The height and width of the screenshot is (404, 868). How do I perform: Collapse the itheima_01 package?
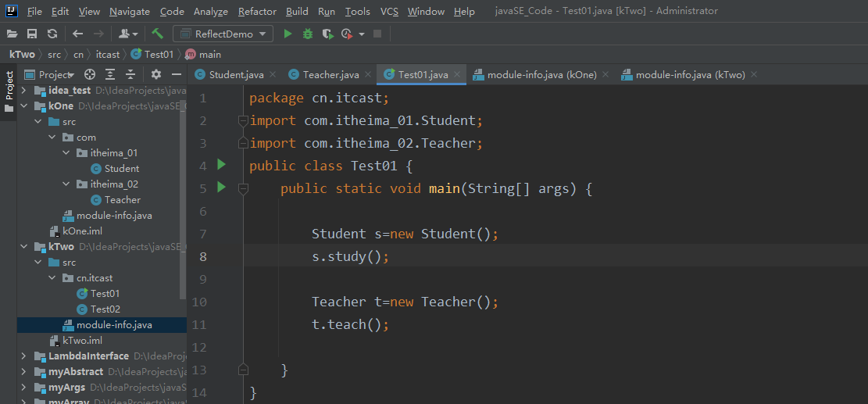(x=66, y=152)
